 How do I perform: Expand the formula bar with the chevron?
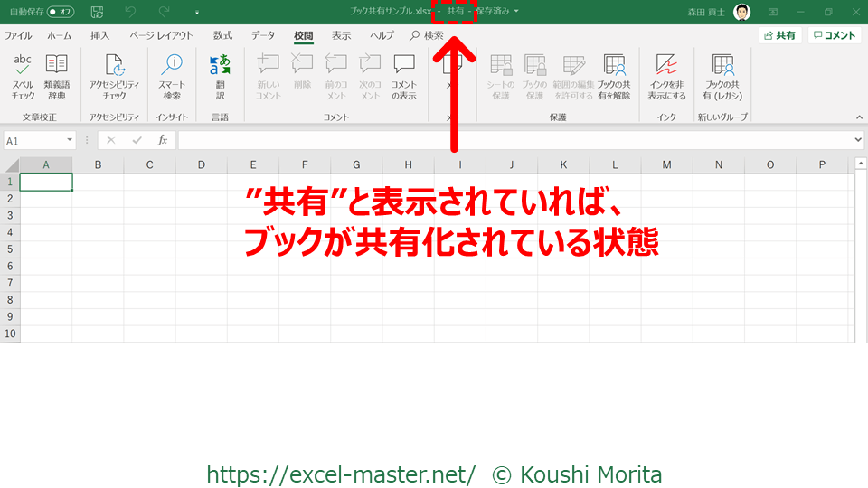[x=857, y=140]
